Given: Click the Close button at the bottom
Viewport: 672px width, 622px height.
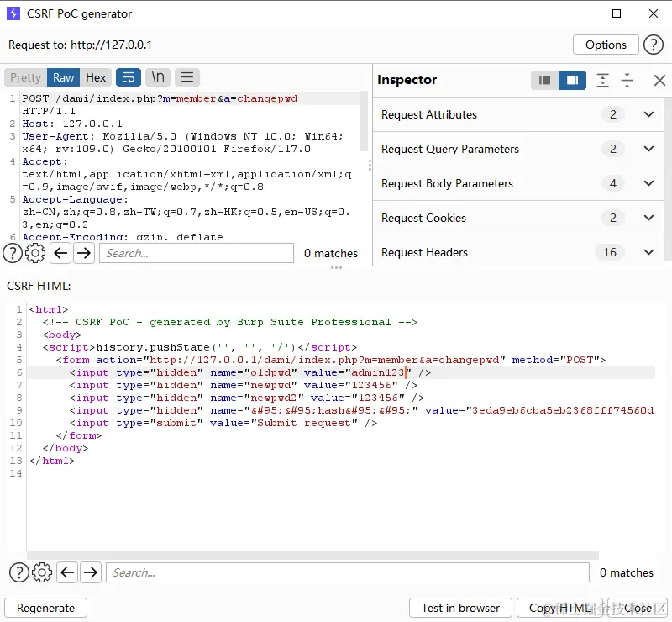Looking at the screenshot, I should pos(638,608).
